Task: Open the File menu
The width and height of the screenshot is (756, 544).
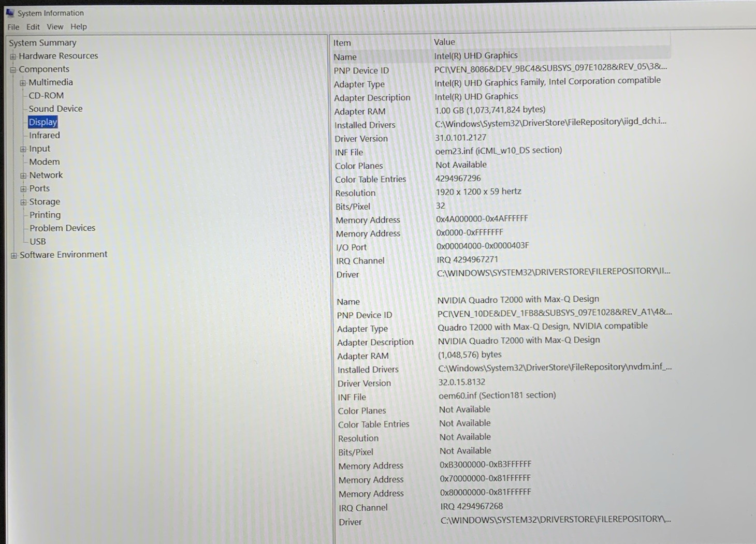Action: 13,27
